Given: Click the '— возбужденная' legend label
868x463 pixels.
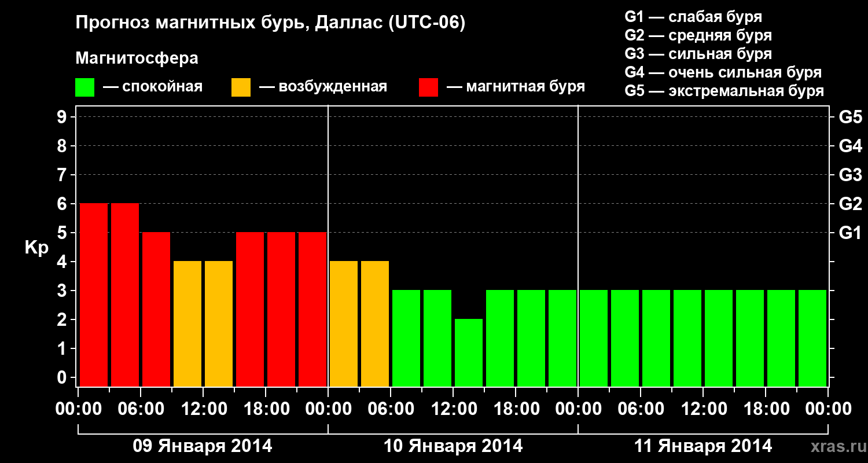Looking at the screenshot, I should 323,87.
